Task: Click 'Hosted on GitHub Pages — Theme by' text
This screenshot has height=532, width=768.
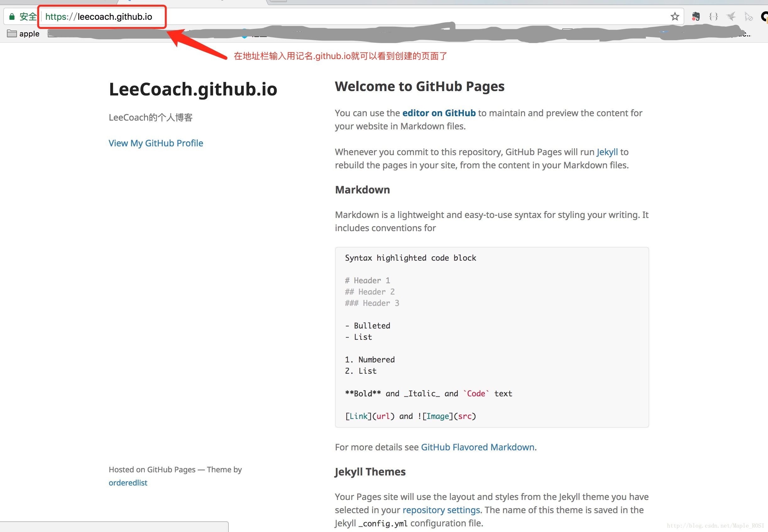Action: (175, 470)
